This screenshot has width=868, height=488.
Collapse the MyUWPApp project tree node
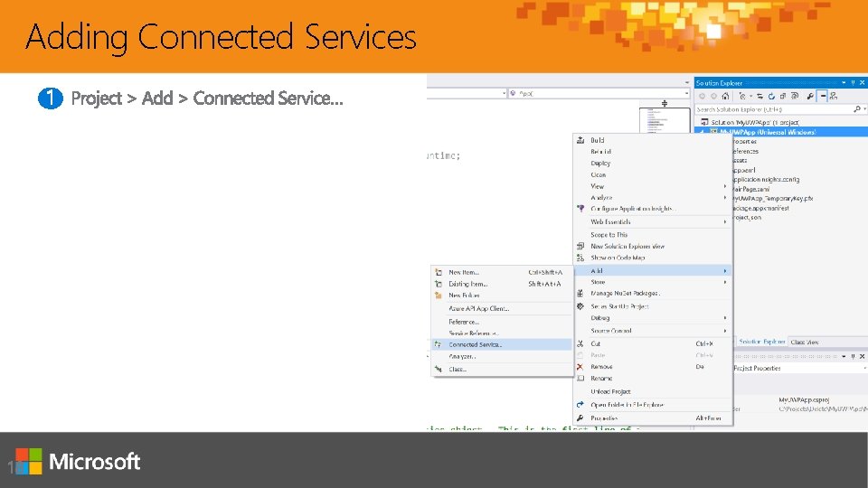tap(703, 132)
